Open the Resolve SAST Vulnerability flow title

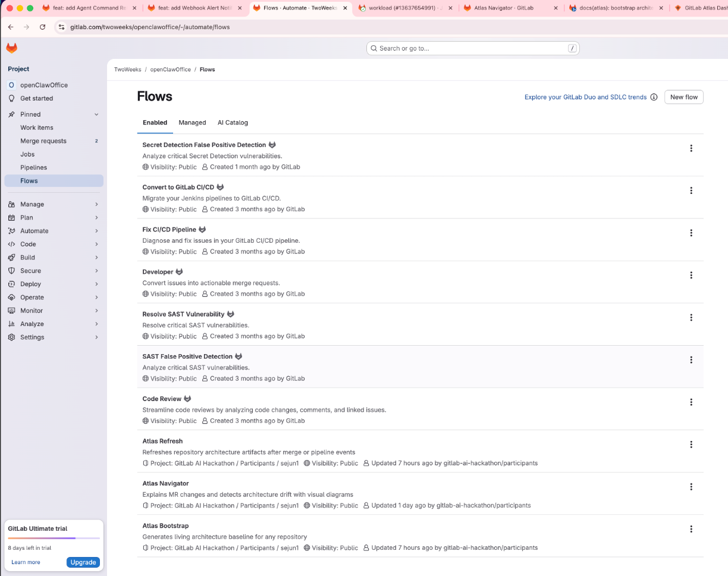(183, 314)
